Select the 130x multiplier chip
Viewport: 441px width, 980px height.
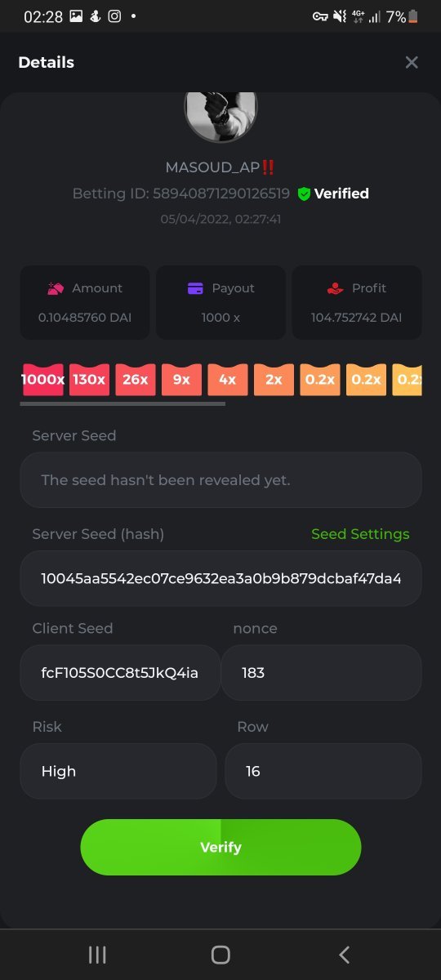pos(89,380)
